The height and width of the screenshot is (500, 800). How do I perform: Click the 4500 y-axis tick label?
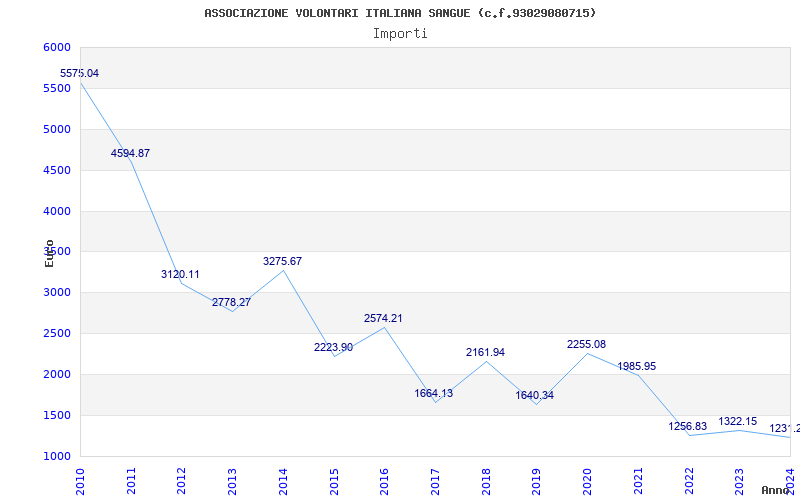tap(56, 170)
